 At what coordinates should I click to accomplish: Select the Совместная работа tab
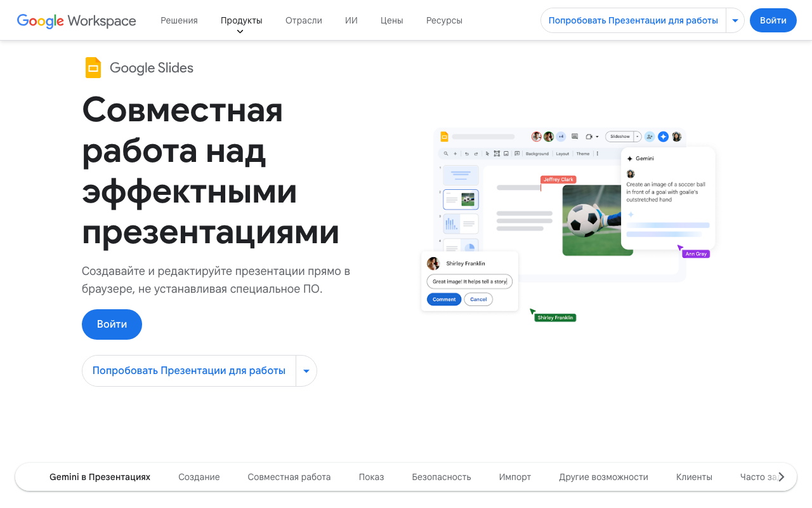click(x=289, y=477)
